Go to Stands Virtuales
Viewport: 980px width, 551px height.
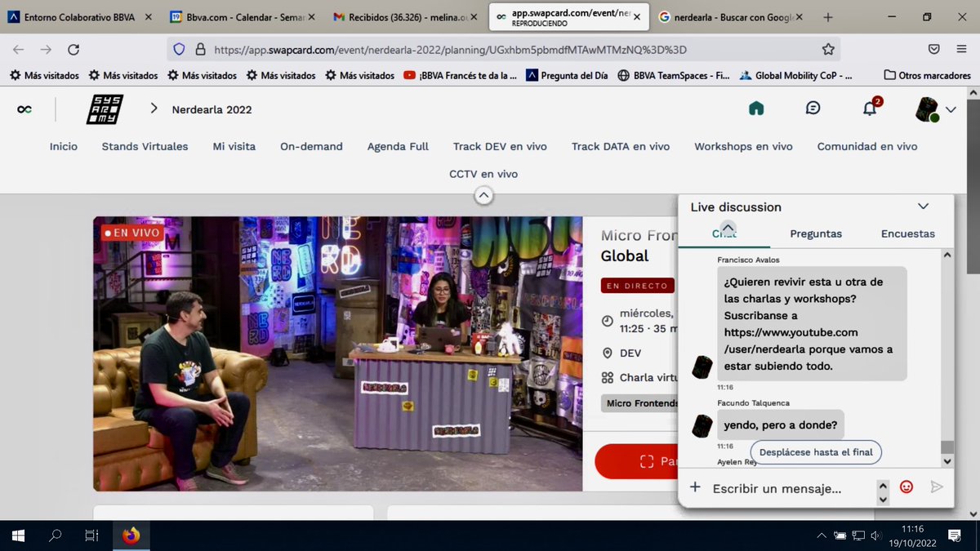tap(145, 146)
